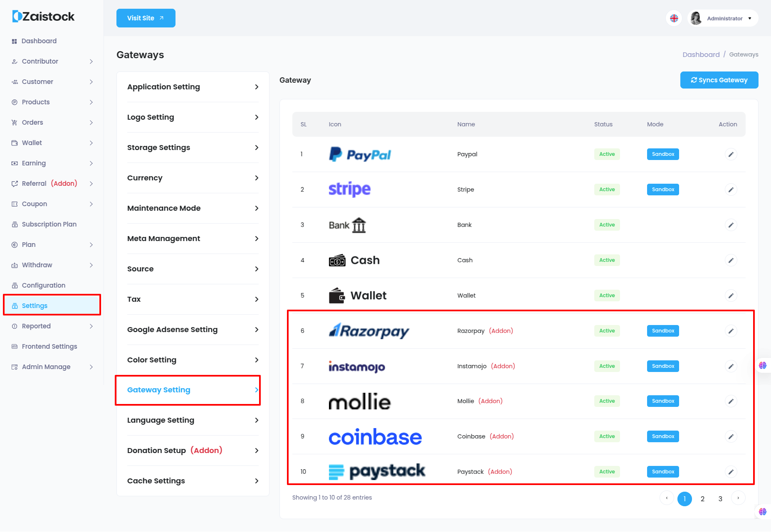771x532 pixels.
Task: Go to pagination page 3
Action: [x=720, y=499]
